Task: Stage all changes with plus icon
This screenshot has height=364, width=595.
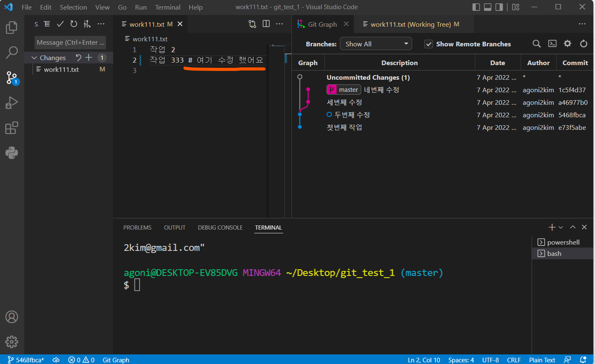Action: [x=89, y=58]
